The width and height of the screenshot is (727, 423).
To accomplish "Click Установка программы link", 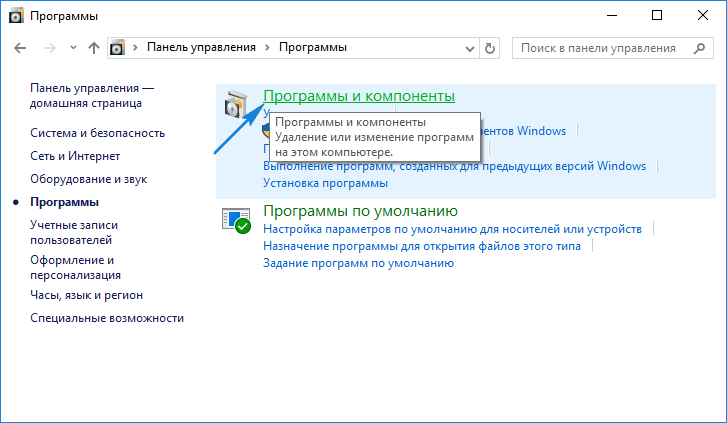I will pos(325,183).
